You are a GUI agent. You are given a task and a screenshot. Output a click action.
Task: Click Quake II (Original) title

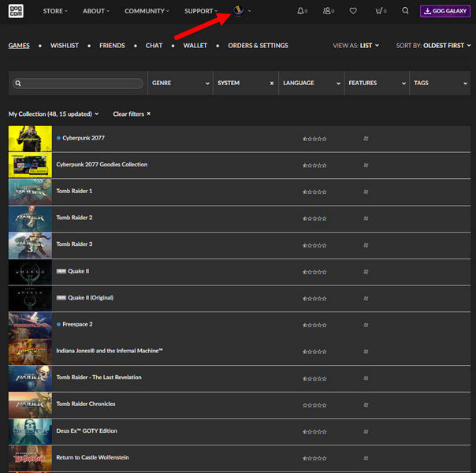click(91, 297)
